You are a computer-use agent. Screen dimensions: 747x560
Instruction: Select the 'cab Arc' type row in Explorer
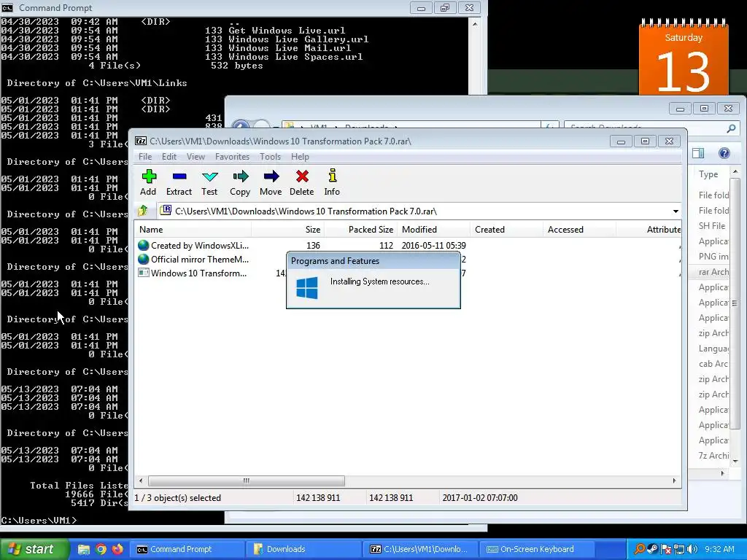pos(710,364)
